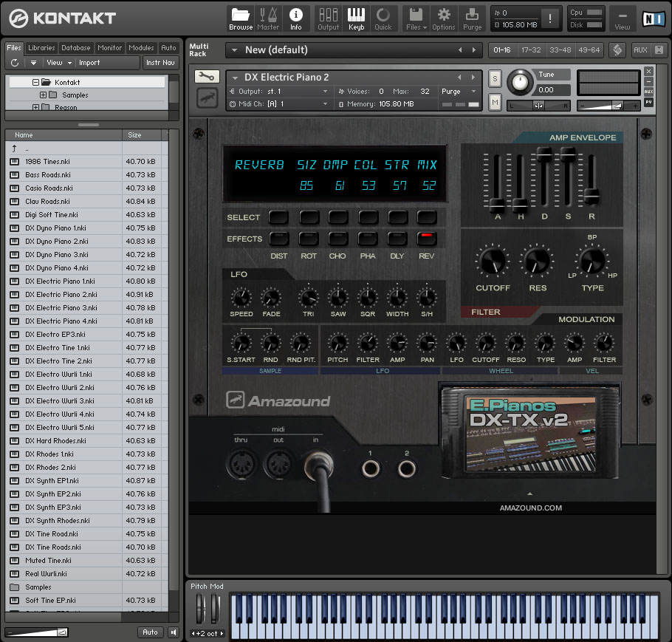Solo the instrument with S button
This screenshot has width=672, height=642.
(495, 78)
